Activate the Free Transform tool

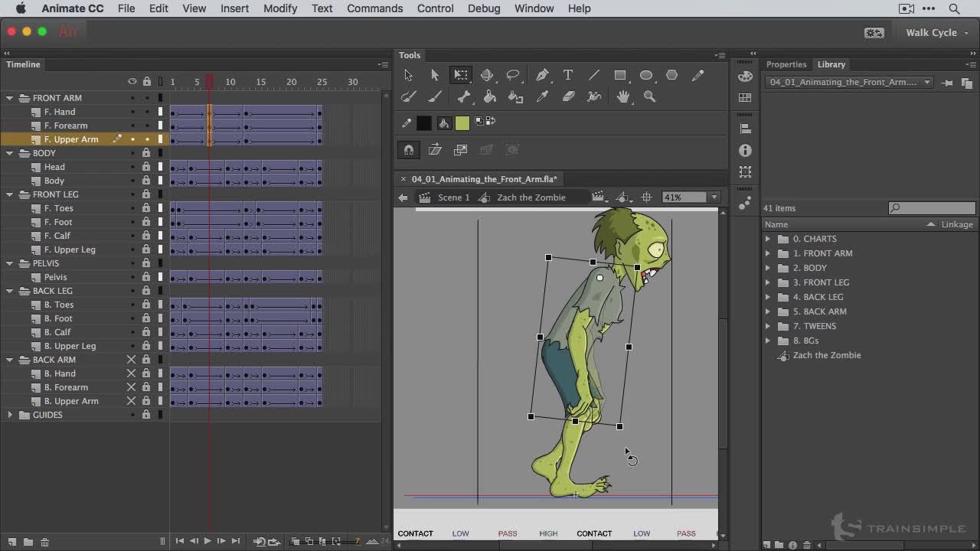tap(461, 75)
